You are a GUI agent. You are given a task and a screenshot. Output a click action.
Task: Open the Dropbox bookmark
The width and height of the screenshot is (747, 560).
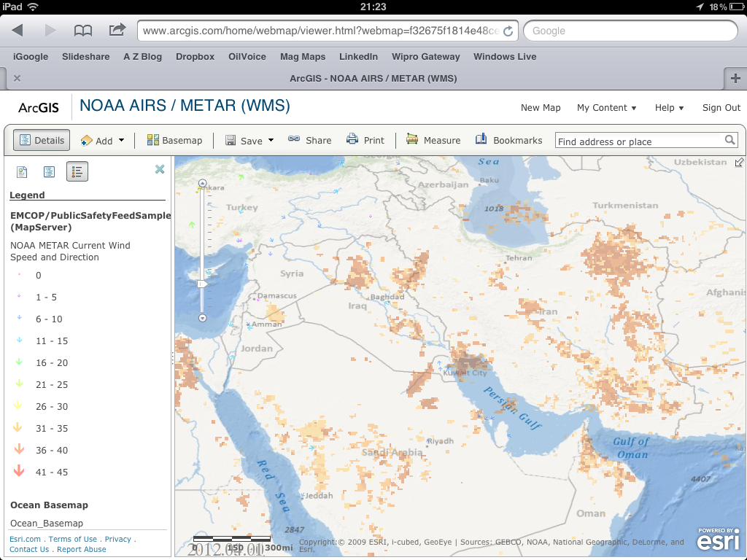195,57
